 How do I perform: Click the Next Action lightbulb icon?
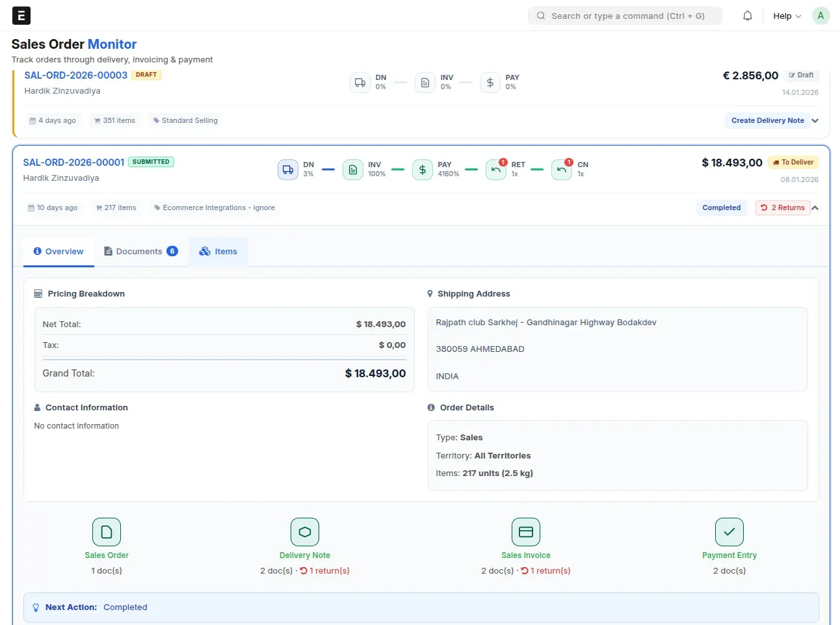36,607
